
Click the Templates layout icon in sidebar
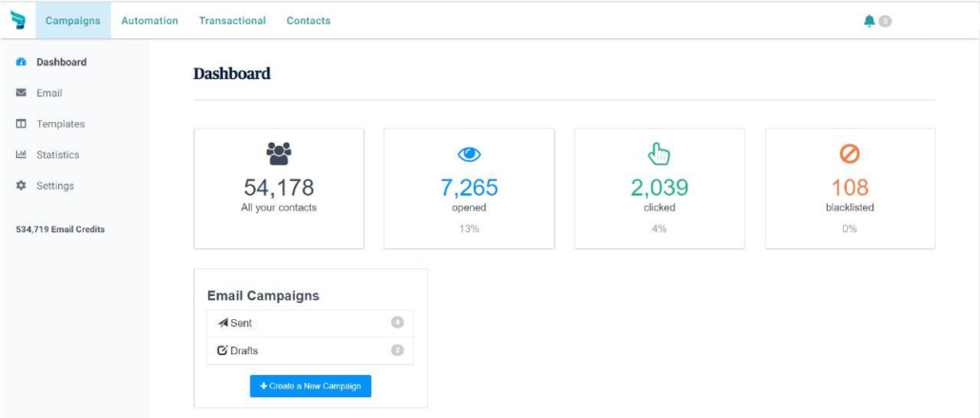tap(21, 124)
